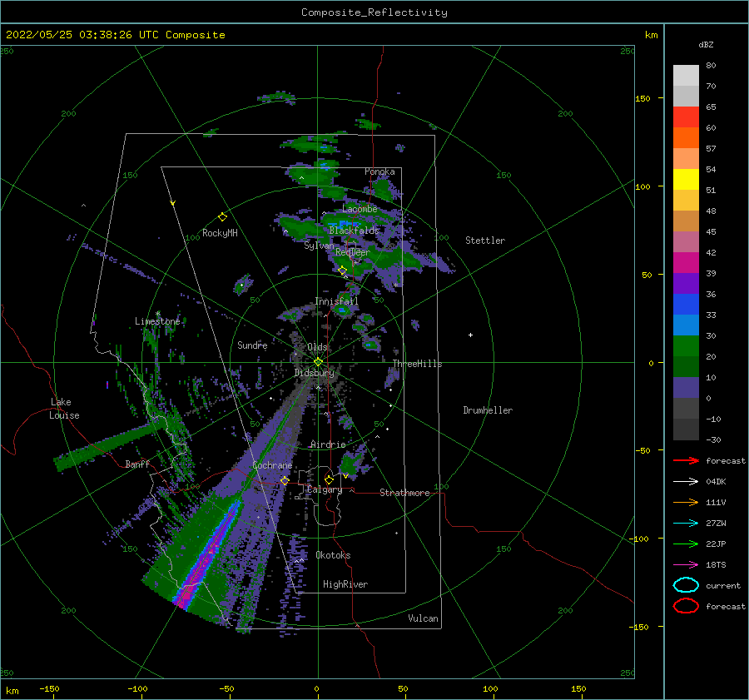The image size is (749, 700).
Task: Click the RockyMH label
Action: pos(220,233)
